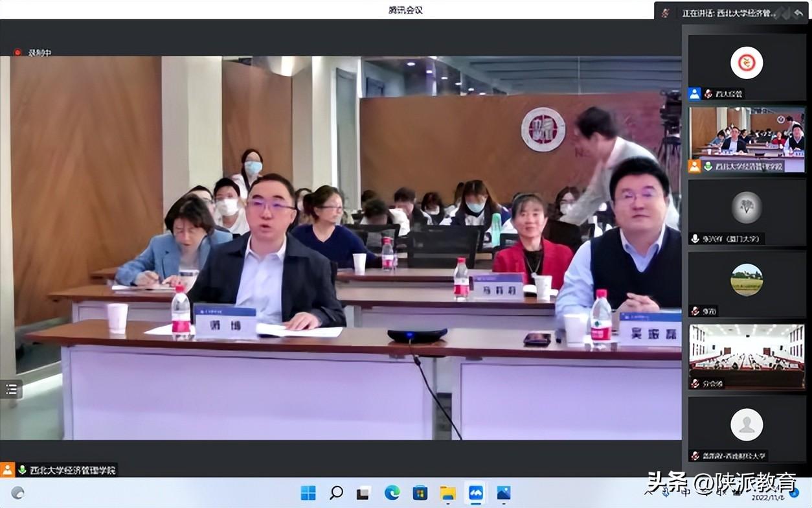Select the 西北大学经济管理学院 video thumbnail
This screenshot has height=508, width=812.
(x=747, y=135)
